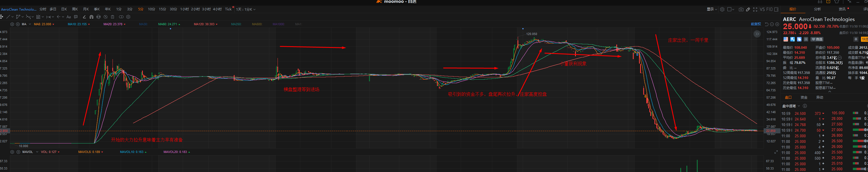Select the 5分 timeframe
868x172 pixels.
click(x=141, y=10)
